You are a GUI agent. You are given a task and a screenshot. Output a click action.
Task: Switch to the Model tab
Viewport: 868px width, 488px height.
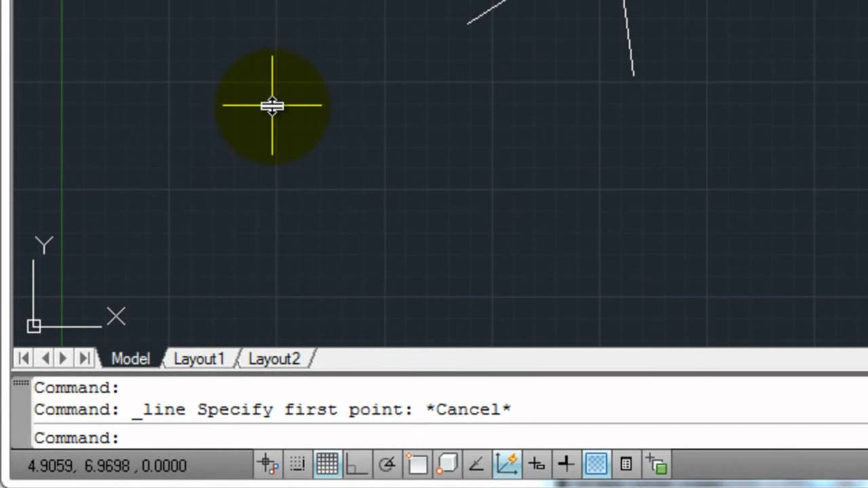point(130,359)
